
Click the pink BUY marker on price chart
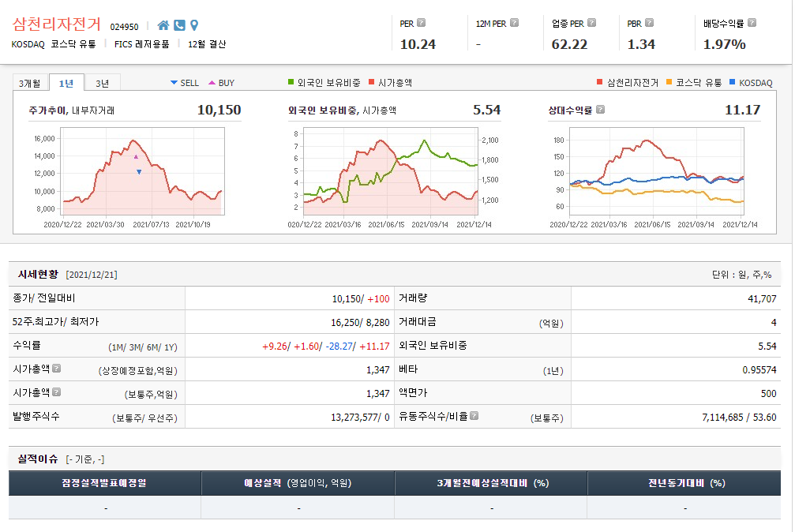point(136,157)
